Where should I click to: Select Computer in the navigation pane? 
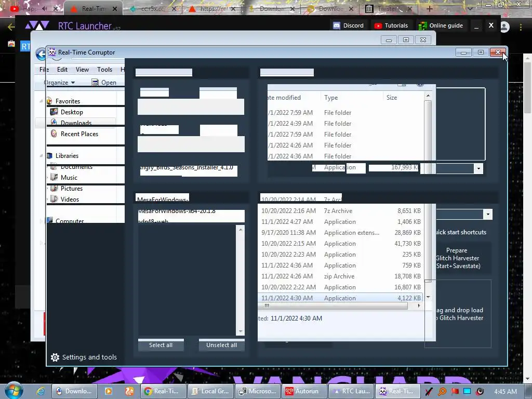pyautogui.click(x=70, y=220)
